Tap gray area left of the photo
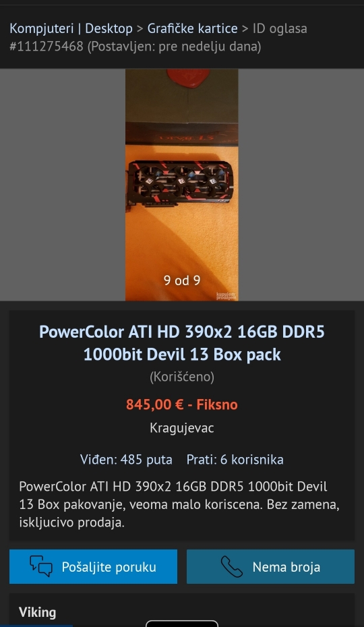Viewport: 364px width, 627px height. point(63,185)
